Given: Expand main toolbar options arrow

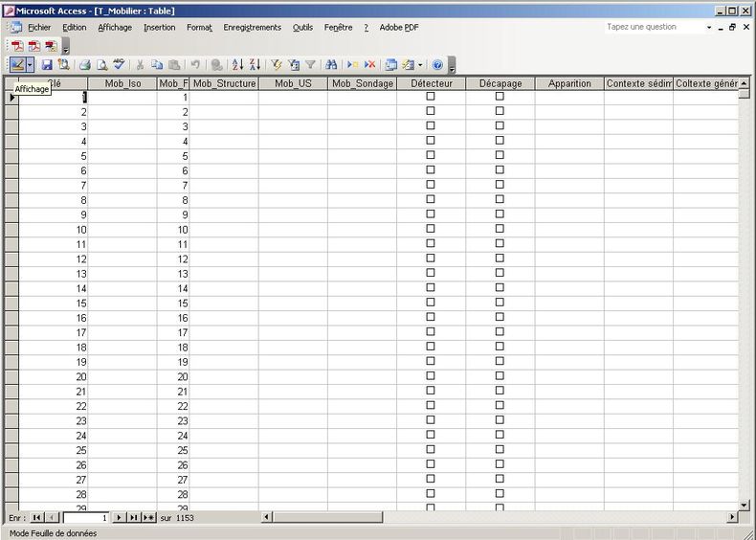Looking at the screenshot, I should point(452,66).
